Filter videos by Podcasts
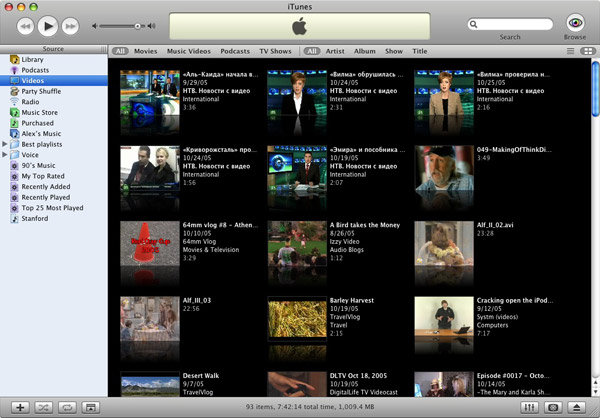Screen dimensions: 600x418 [x=235, y=51]
